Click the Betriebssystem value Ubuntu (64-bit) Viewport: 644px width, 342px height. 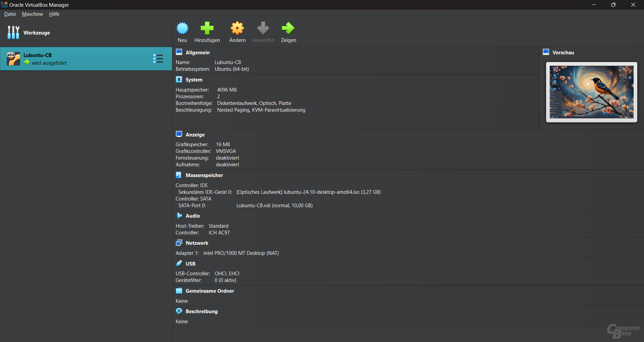click(232, 69)
